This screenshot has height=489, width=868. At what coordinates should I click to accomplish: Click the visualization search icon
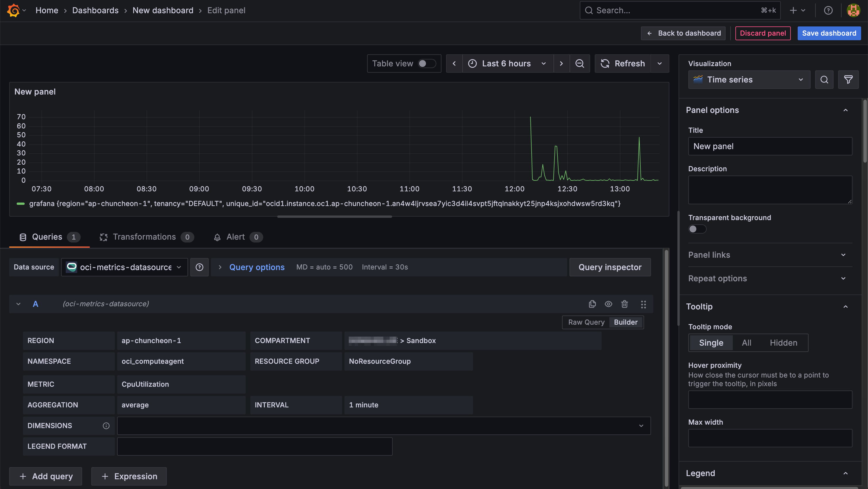(824, 80)
